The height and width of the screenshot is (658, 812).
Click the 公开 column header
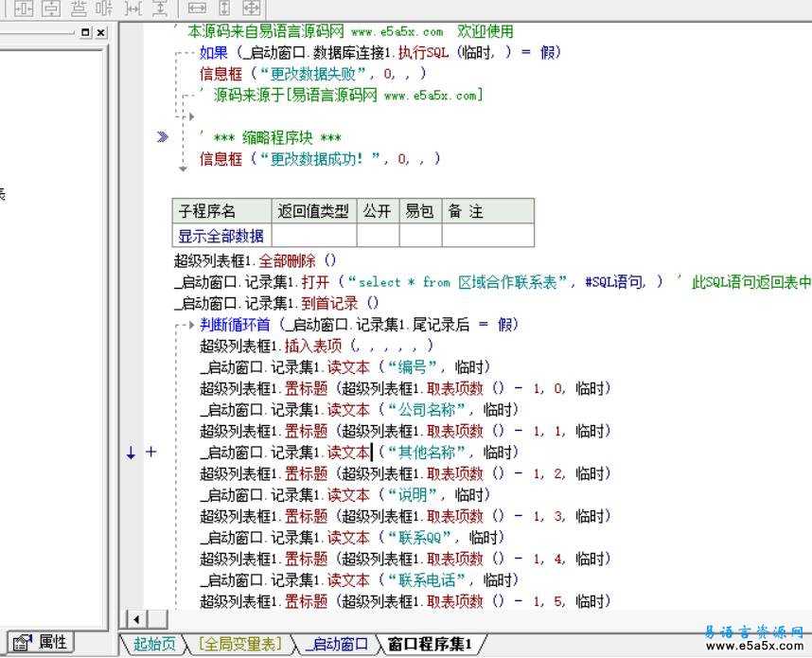coord(378,211)
